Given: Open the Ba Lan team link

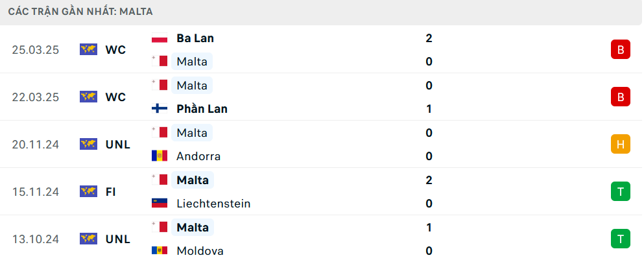Looking at the screenshot, I should pyautogui.click(x=195, y=38).
